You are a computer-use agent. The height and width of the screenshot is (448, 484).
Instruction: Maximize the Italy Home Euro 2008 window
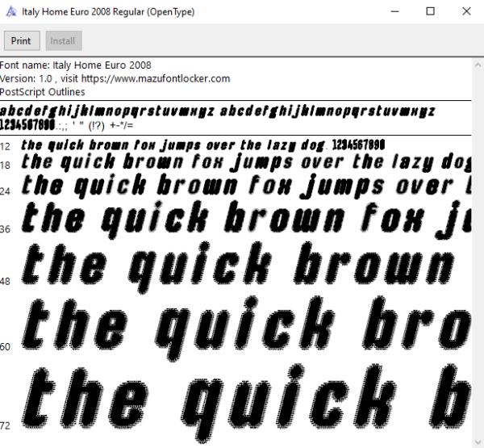tap(430, 12)
